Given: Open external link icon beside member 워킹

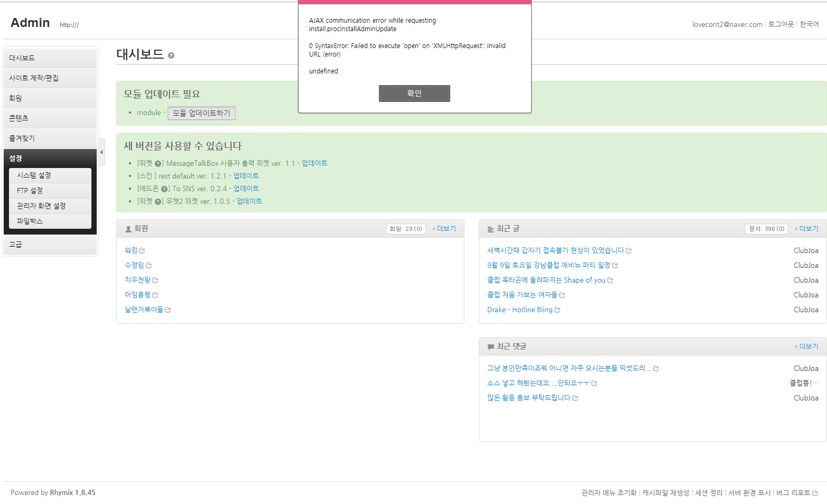Looking at the screenshot, I should [x=142, y=251].
